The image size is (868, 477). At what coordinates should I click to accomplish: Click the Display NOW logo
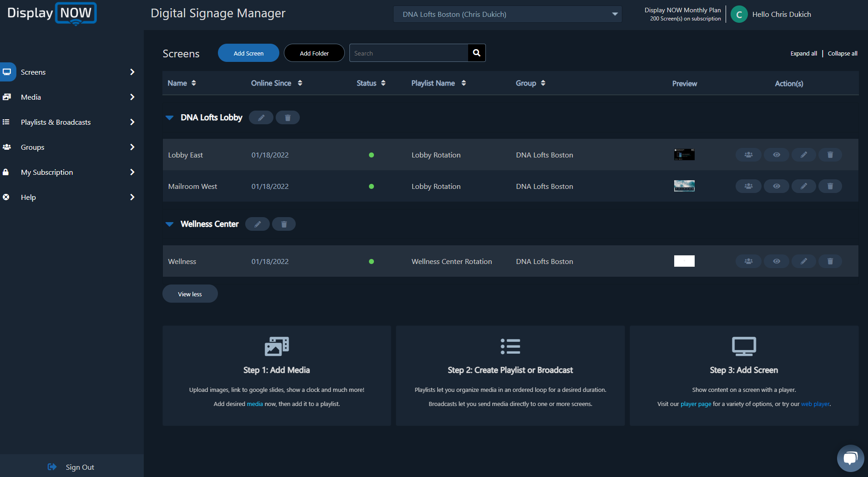click(52, 14)
